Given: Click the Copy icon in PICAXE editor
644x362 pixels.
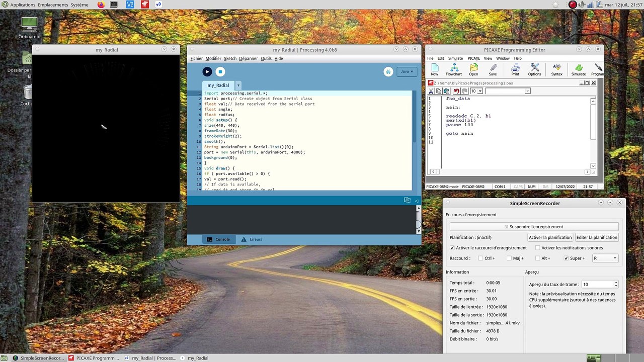Looking at the screenshot, I should coord(439,91).
